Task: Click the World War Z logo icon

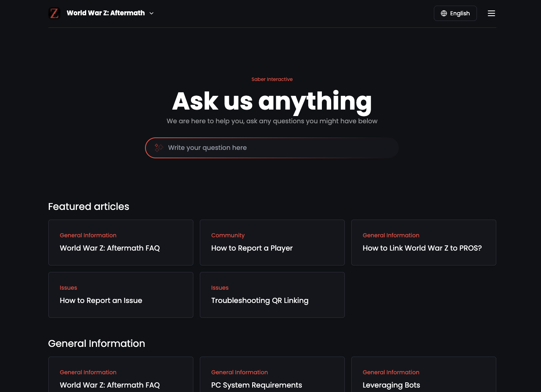Action: [54, 13]
